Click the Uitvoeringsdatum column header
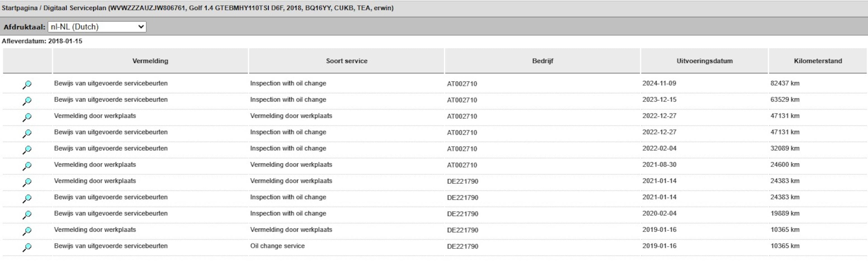Image resolution: width=868 pixels, height=268 pixels. click(x=705, y=61)
